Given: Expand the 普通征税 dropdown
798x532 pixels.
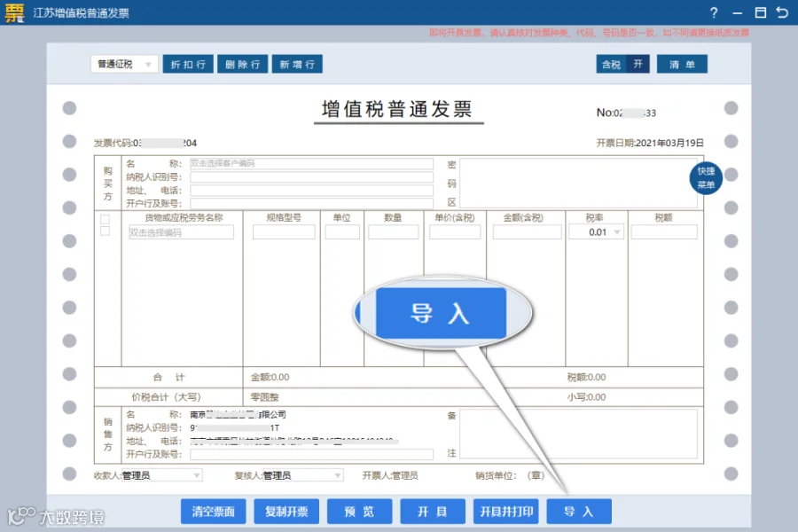Looking at the screenshot, I should 124,64.
